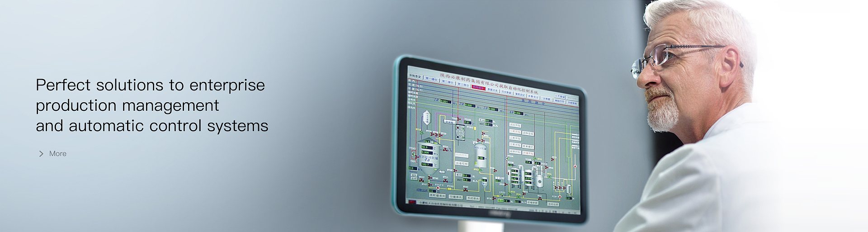Click the 102.7 readout on large tank
This screenshot has width=868, height=232.
coord(426,164)
